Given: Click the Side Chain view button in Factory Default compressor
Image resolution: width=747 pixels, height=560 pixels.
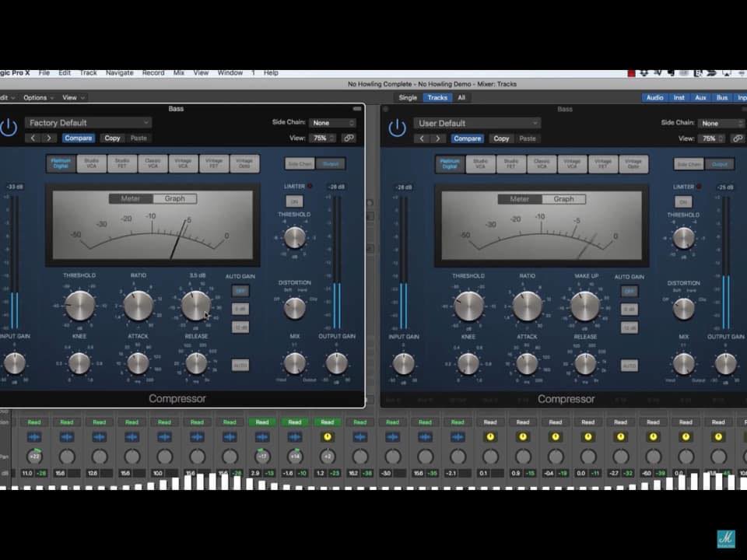Looking at the screenshot, I should (x=300, y=164).
